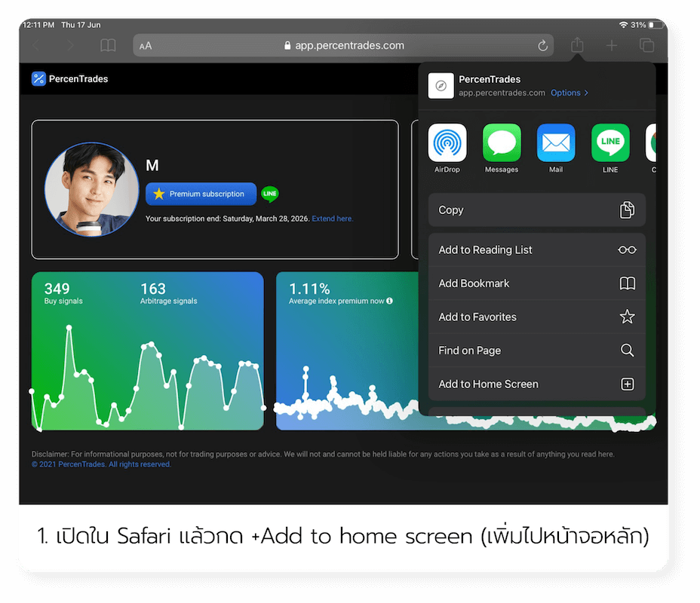Click the Disclaimer text in the footer
The width and height of the screenshot is (700, 603).
click(323, 454)
